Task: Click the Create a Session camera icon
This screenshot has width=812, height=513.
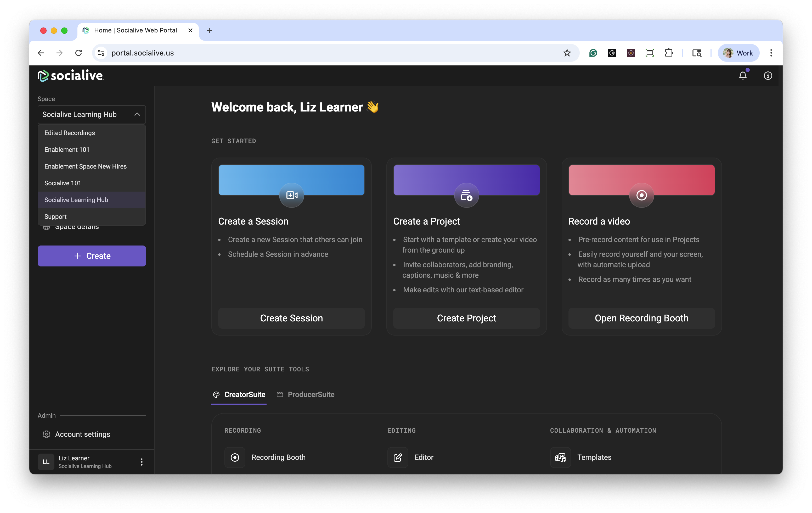Action: [291, 195]
